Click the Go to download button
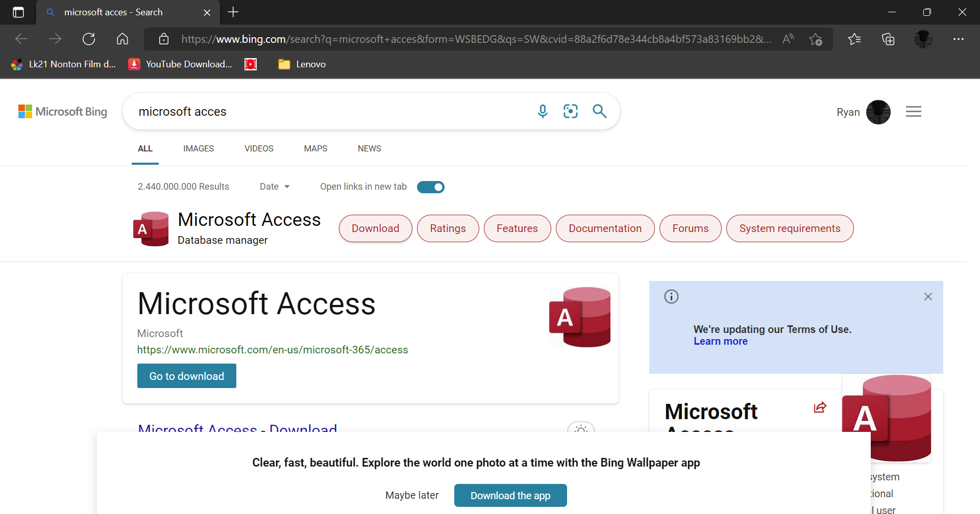 pos(187,376)
